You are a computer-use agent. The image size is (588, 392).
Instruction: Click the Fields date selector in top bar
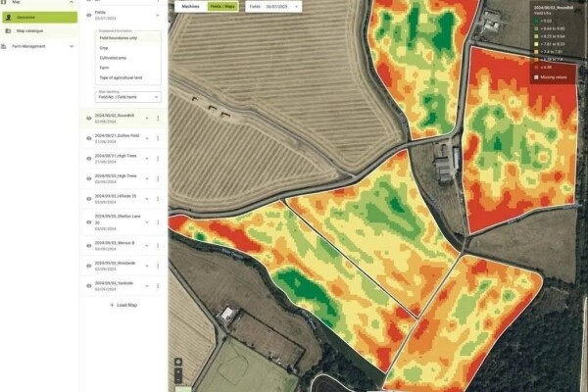(x=273, y=7)
